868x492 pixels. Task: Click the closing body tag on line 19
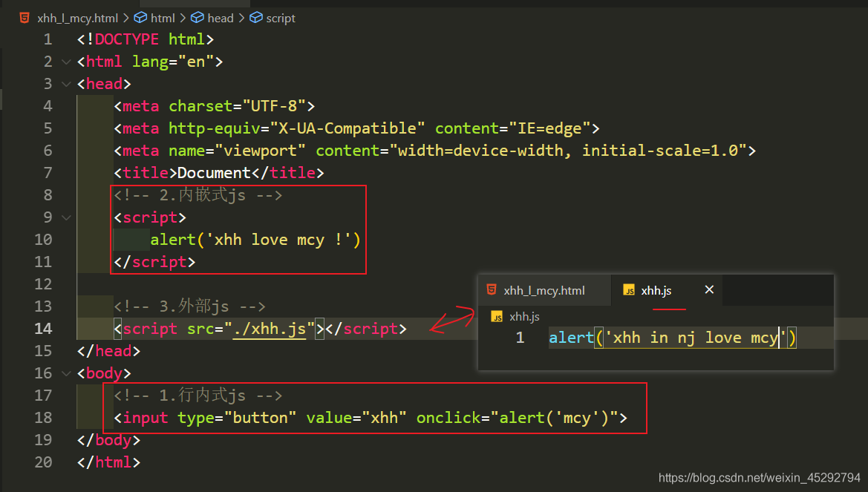pyautogui.click(x=108, y=440)
